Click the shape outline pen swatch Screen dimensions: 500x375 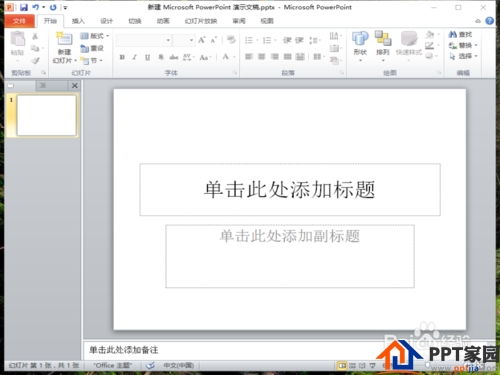430,45
